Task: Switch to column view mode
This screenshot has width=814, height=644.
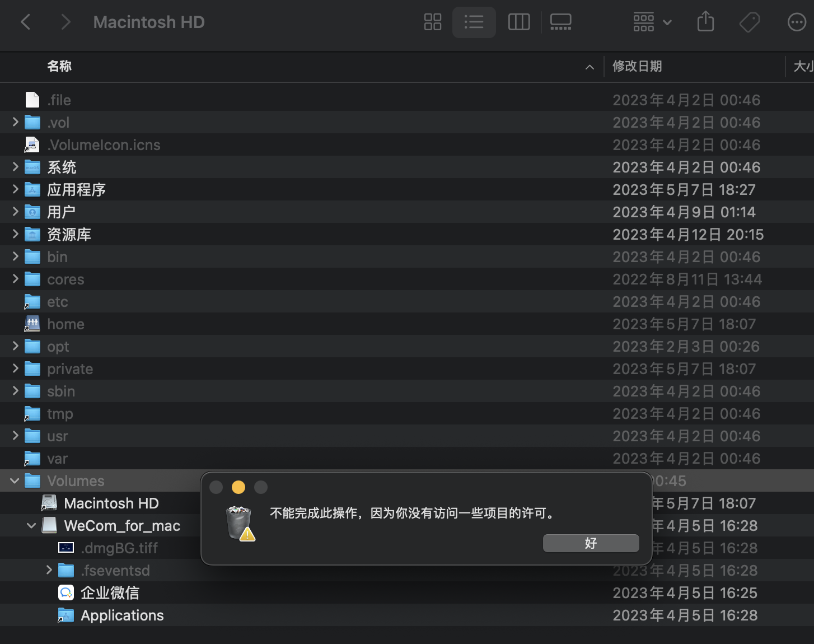Action: (x=518, y=22)
